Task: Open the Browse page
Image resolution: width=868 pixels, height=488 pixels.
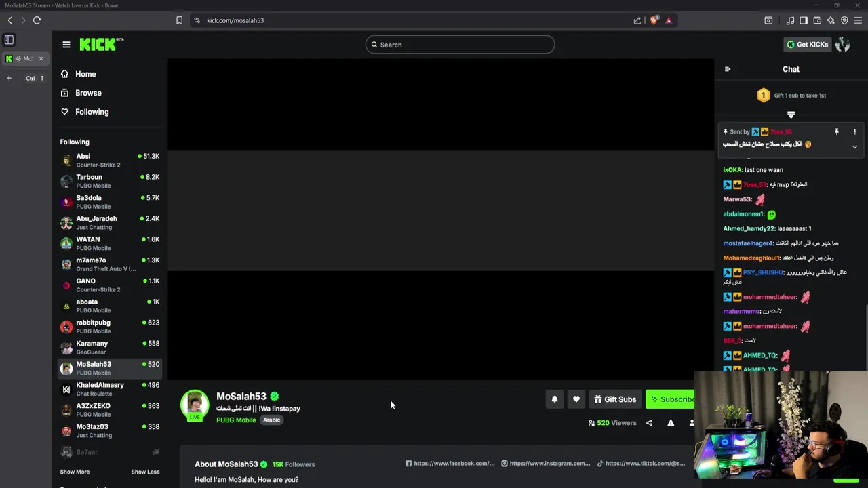Action: [88, 93]
